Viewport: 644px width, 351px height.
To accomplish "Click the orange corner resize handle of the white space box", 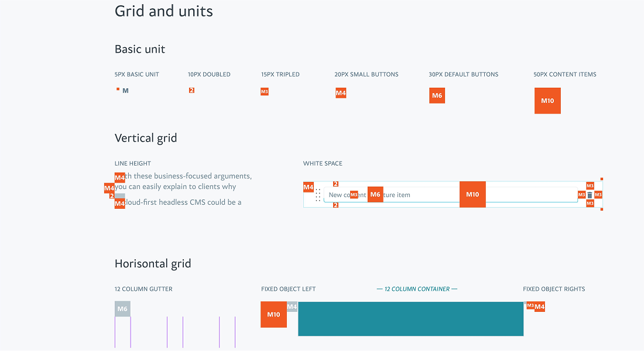I will pos(601,179).
